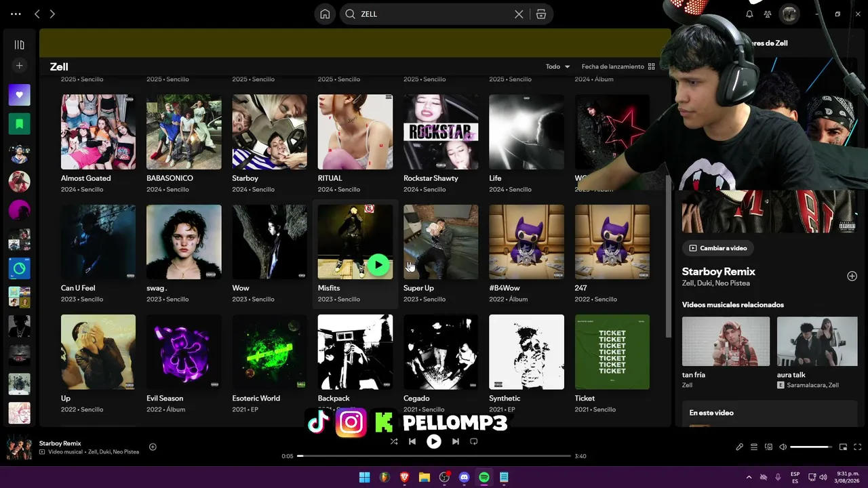Collapse Your Library in the sidebar
The height and width of the screenshot is (488, 868).
19,45
